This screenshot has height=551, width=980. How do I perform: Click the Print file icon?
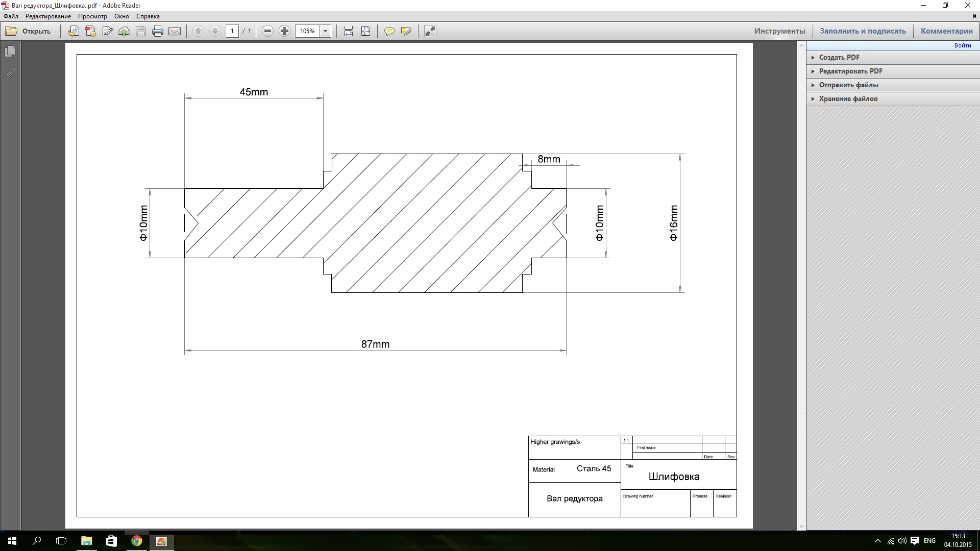158,31
